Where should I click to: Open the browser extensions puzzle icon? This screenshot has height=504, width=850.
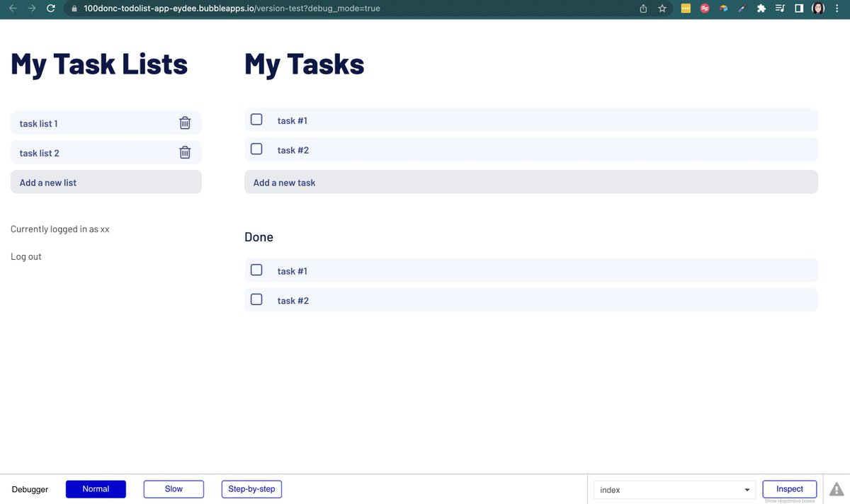(x=761, y=8)
